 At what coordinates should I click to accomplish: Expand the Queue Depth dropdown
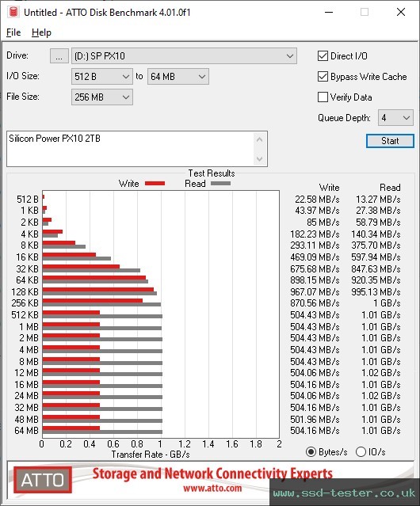click(395, 118)
